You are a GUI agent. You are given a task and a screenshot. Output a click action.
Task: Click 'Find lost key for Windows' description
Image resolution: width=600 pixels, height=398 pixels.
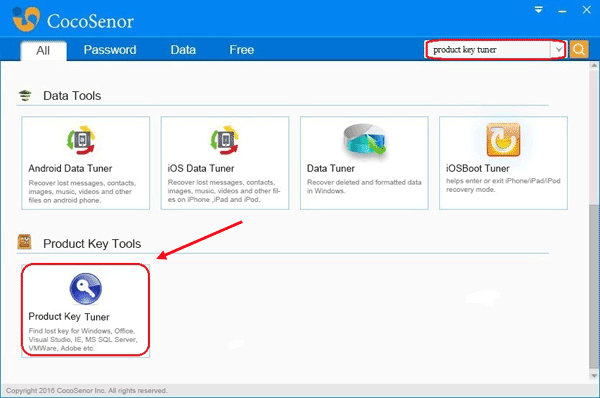(x=83, y=339)
